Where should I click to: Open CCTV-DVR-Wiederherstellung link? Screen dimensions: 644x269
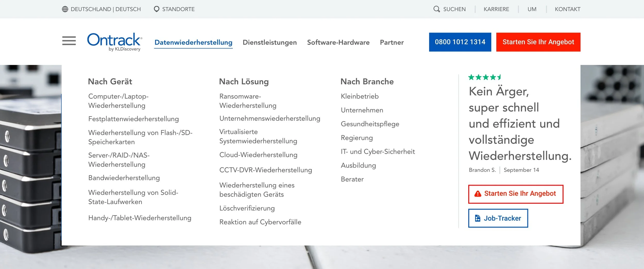(266, 170)
